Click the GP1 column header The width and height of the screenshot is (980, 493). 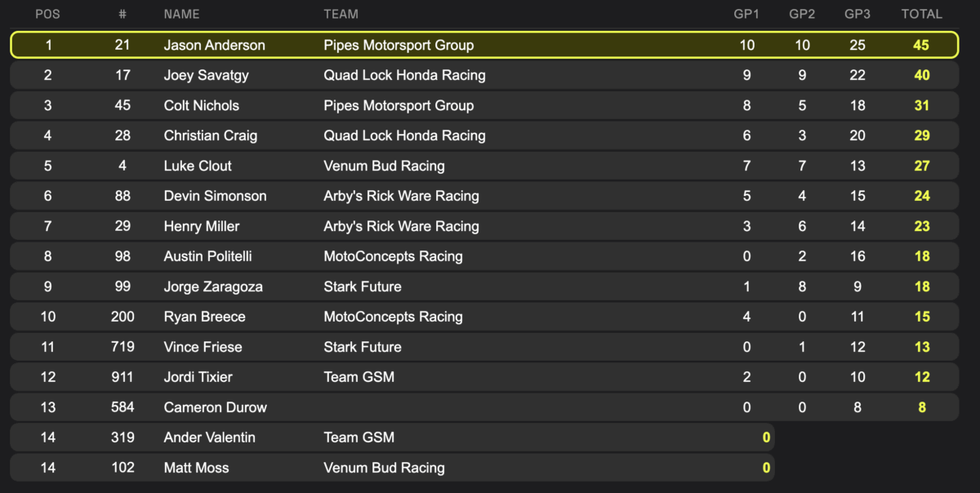[746, 14]
